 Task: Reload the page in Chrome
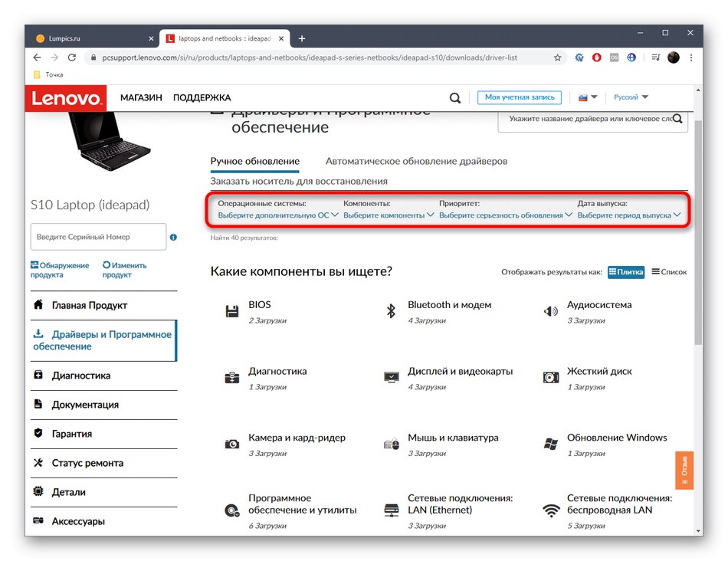(72, 57)
